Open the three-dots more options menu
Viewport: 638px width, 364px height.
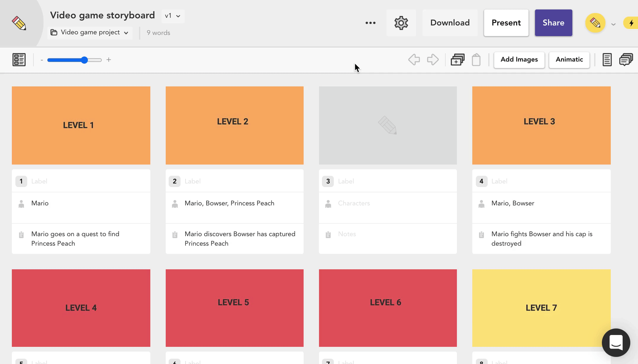370,23
